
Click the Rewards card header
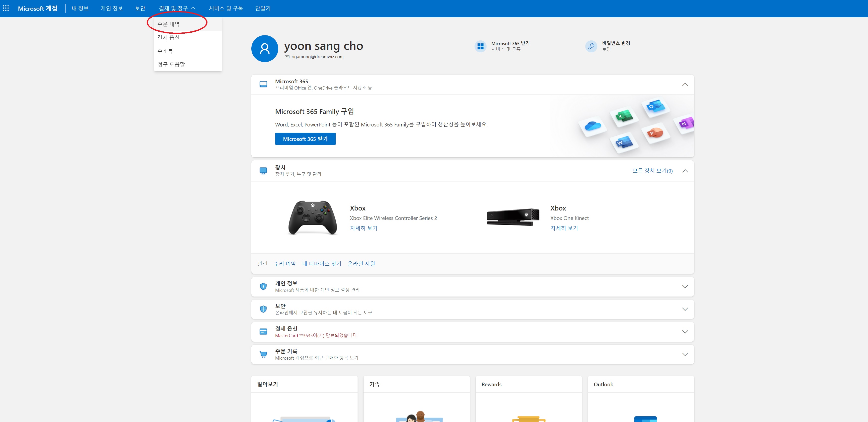529,384
